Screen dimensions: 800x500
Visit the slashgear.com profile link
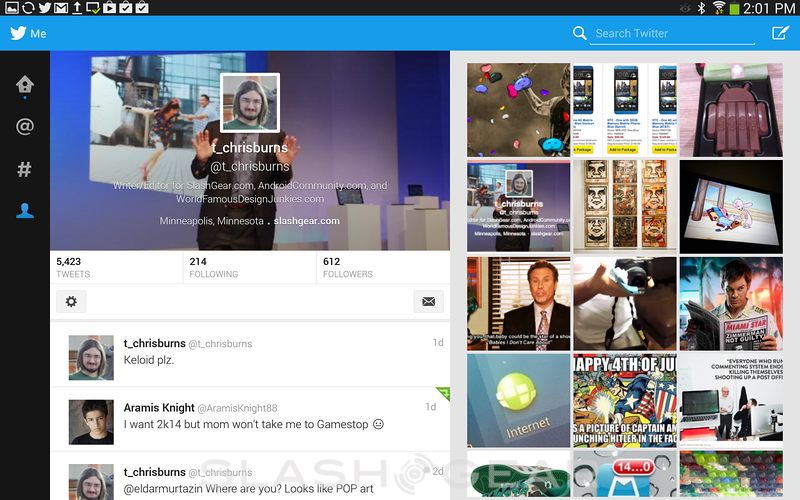[x=307, y=221]
